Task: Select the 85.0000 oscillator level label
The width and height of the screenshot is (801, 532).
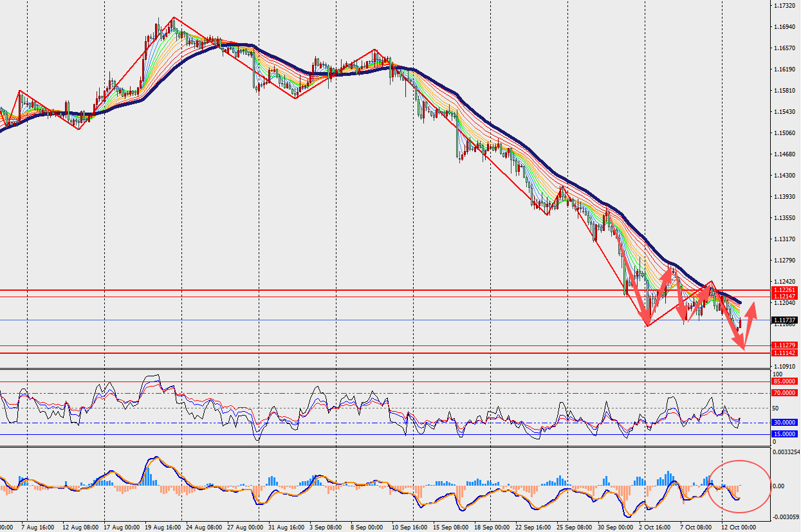Action: click(x=786, y=381)
